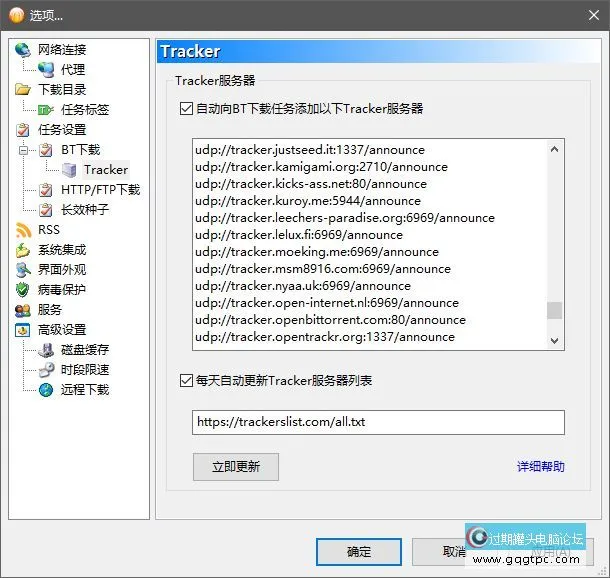This screenshot has height=578, width=610.
Task: Open HTTP/FTP下载 settings
Action: [100, 190]
